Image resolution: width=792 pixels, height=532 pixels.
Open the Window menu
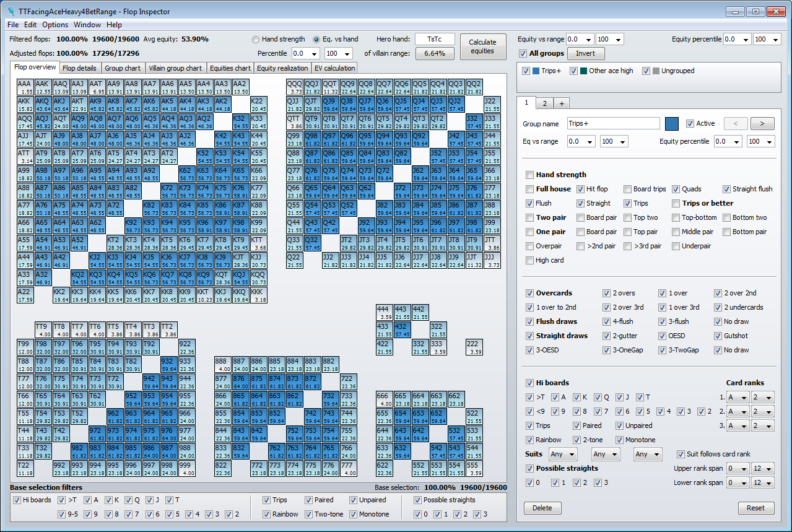(87, 25)
